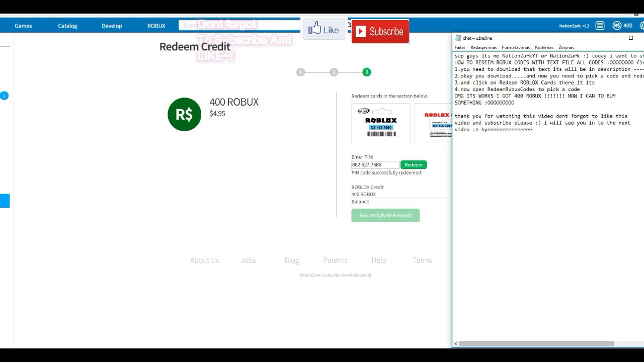Minimize the chat Notepad window
644x362 pixels.
[x=614, y=38]
